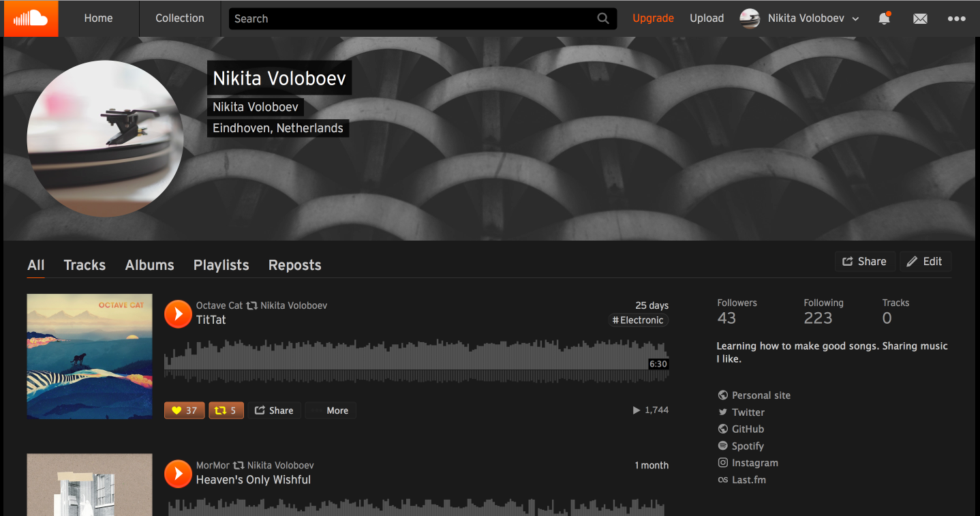980x516 pixels.
Task: Toggle repost on TitTat (5 reposts)
Action: (226, 410)
